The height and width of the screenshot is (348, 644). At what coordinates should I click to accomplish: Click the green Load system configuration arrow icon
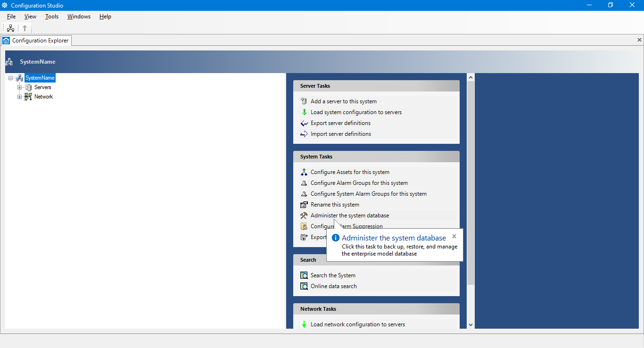pos(304,112)
